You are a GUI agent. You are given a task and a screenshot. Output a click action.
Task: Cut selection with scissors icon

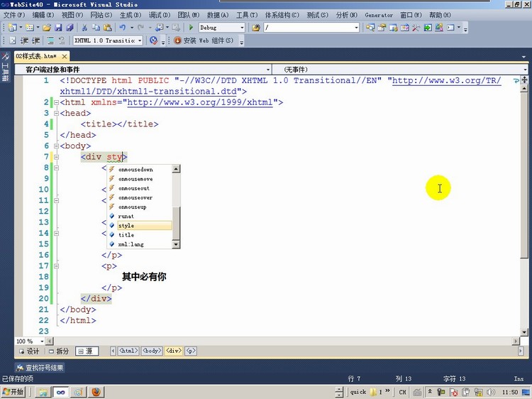tap(84, 28)
